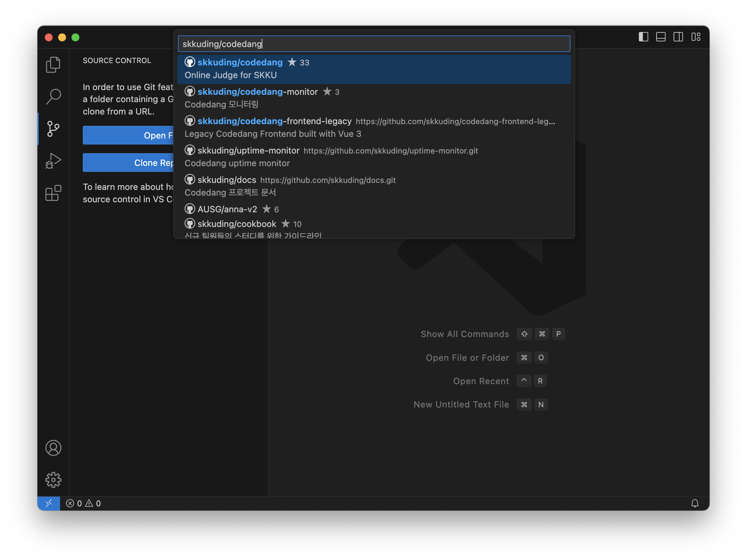Click the Clone Repository button

[x=128, y=163]
